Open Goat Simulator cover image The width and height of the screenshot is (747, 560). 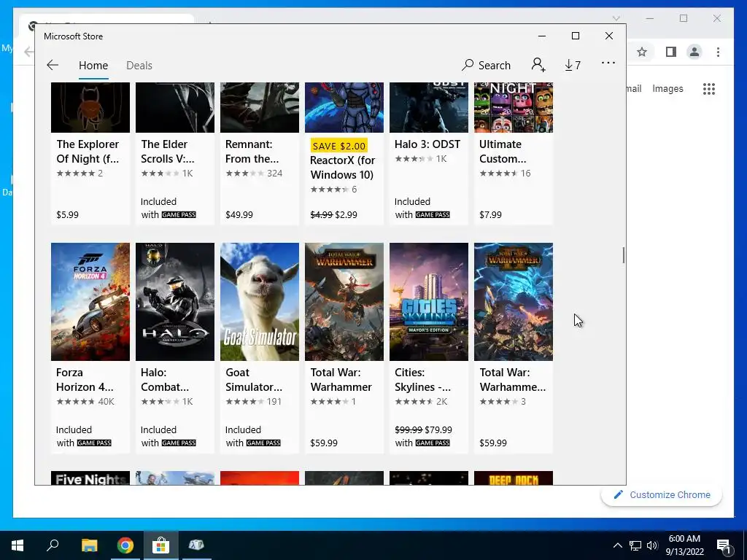coord(260,301)
